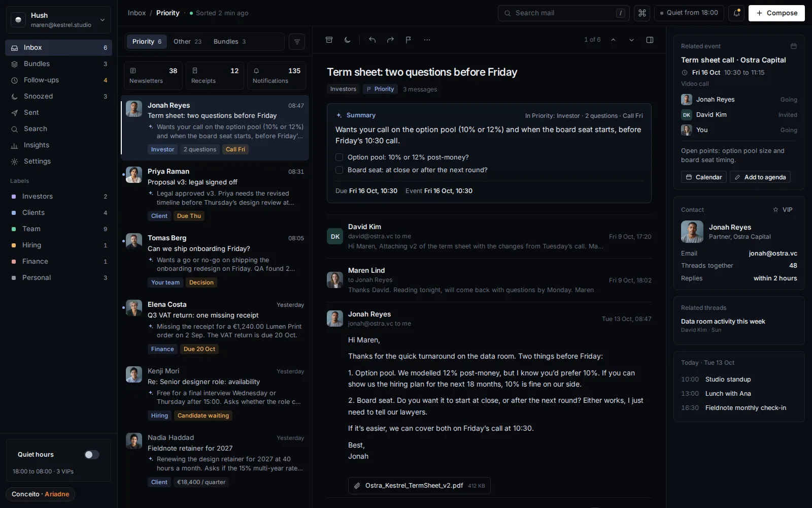Check the Board seat question checkbox
The width and height of the screenshot is (812, 508).
(339, 170)
